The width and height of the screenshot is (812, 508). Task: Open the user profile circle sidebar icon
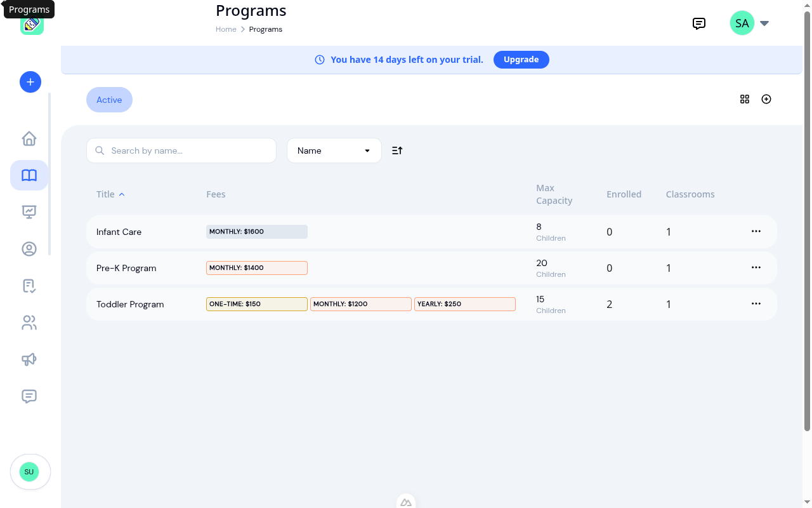(29, 249)
